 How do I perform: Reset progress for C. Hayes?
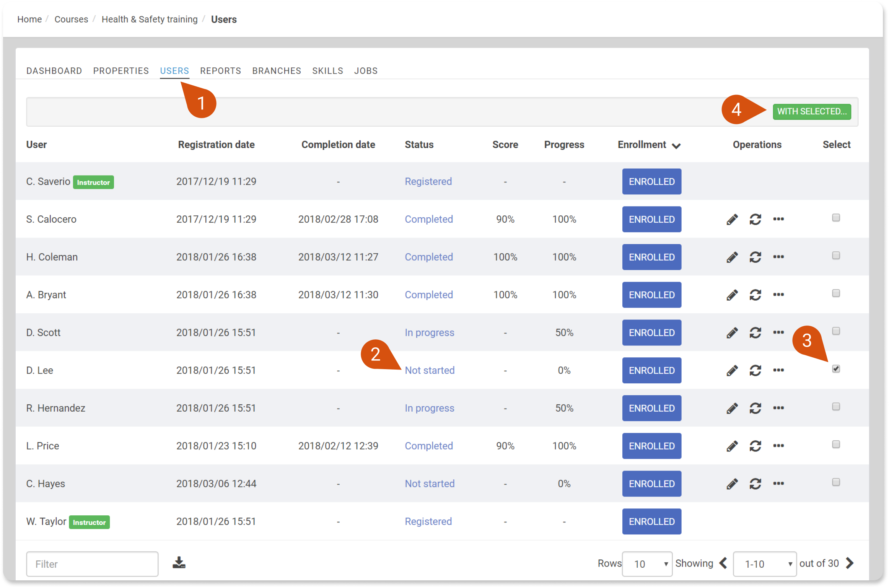(755, 484)
